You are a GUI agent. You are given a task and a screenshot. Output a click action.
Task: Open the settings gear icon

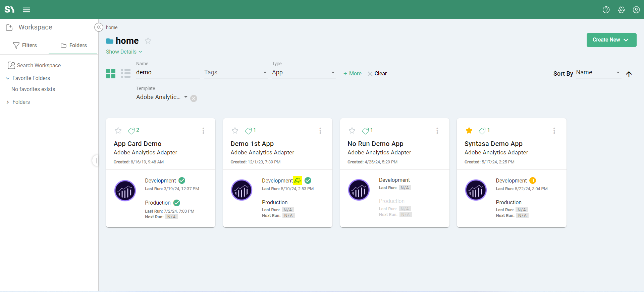pos(621,10)
